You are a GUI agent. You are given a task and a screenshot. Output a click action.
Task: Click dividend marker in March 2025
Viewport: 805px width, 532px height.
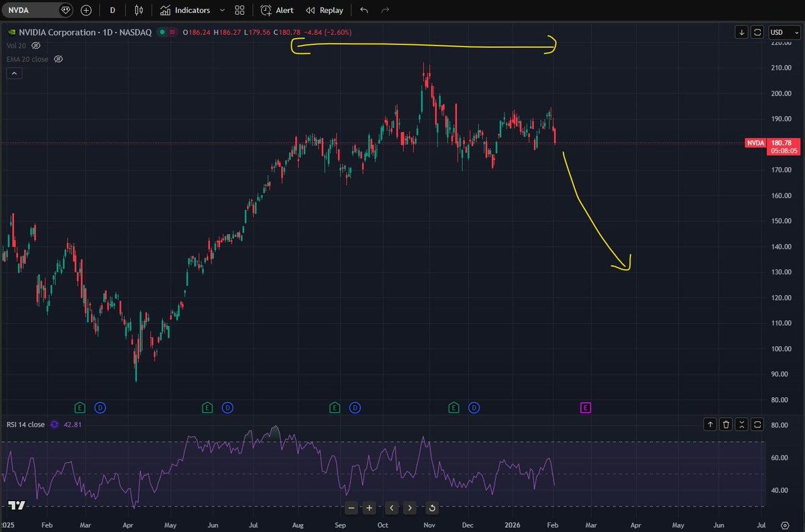pos(99,407)
